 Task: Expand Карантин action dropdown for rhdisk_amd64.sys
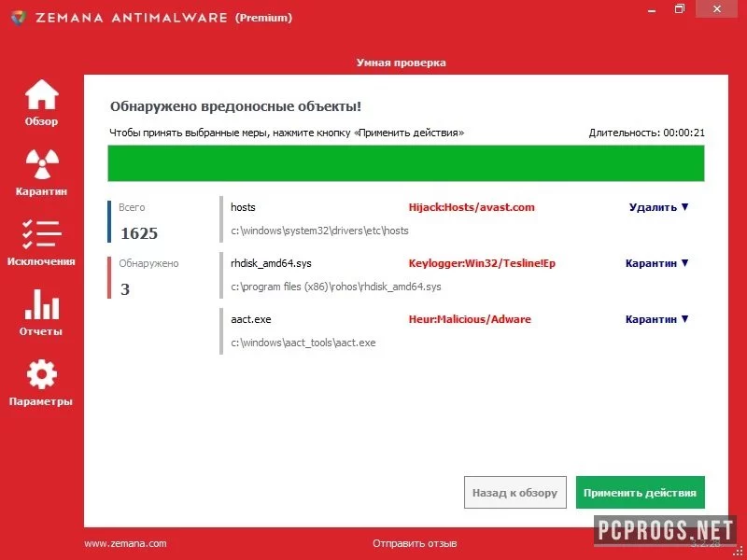coord(656,263)
